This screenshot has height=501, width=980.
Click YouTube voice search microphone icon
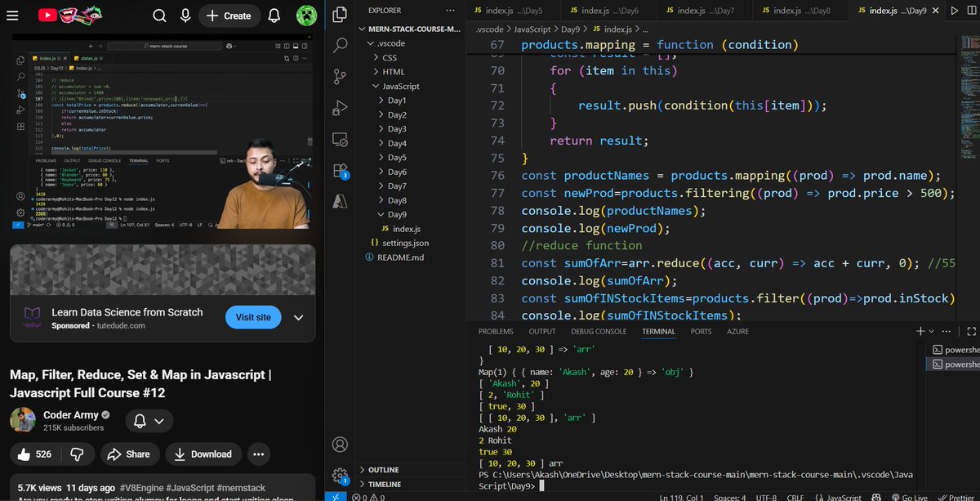[x=185, y=16]
